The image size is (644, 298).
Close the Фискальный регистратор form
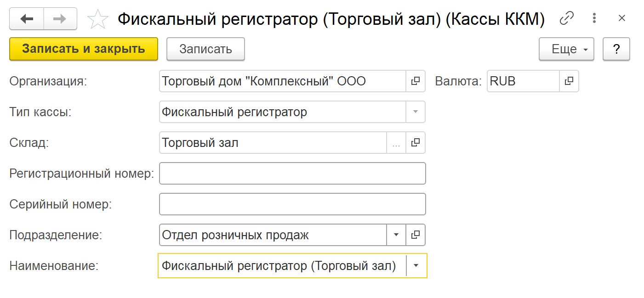click(x=622, y=18)
